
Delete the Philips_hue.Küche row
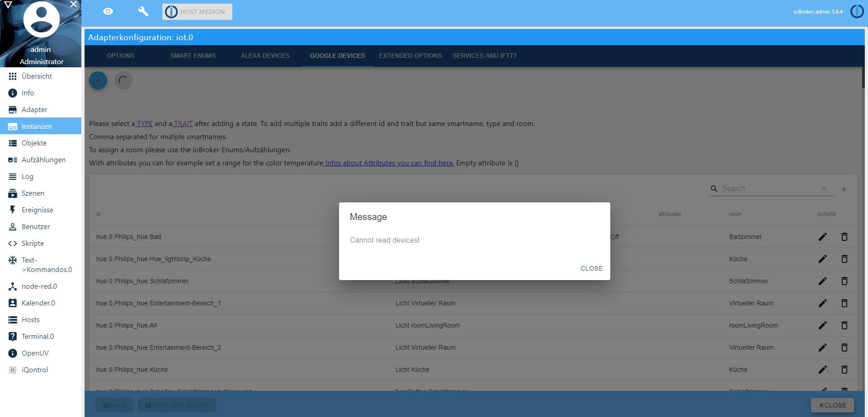[844, 370]
